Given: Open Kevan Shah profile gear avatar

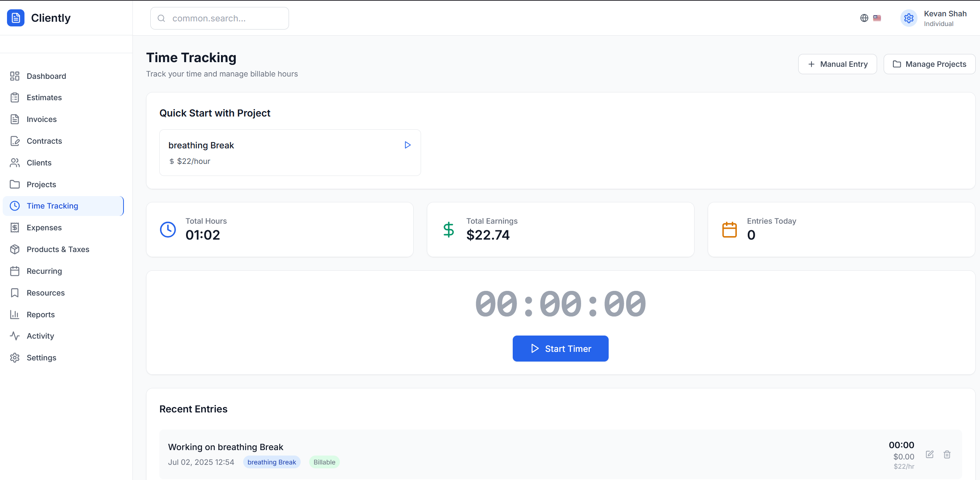Looking at the screenshot, I should [909, 18].
